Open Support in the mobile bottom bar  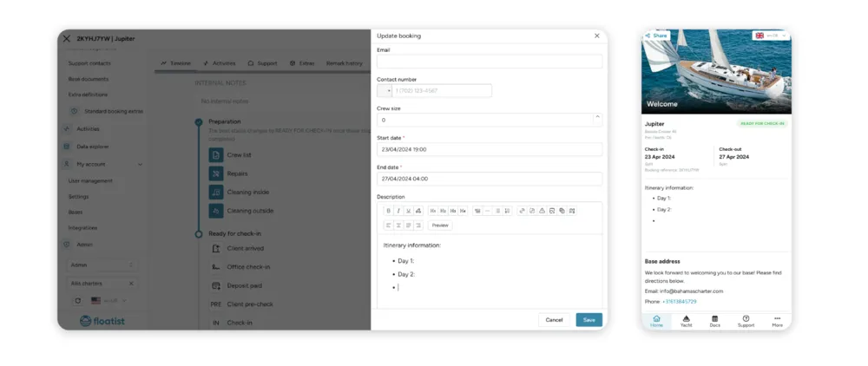tap(746, 321)
